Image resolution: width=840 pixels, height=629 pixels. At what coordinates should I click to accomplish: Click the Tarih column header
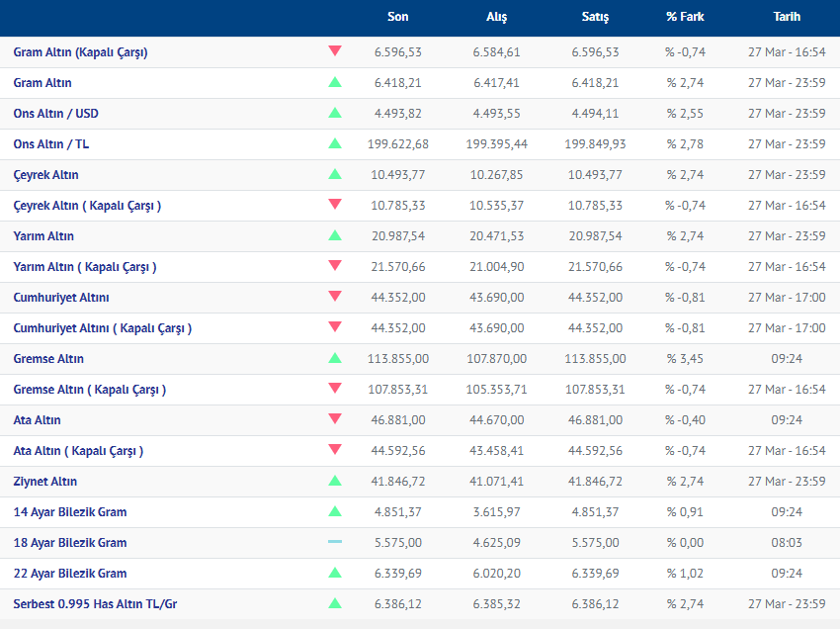tap(787, 17)
